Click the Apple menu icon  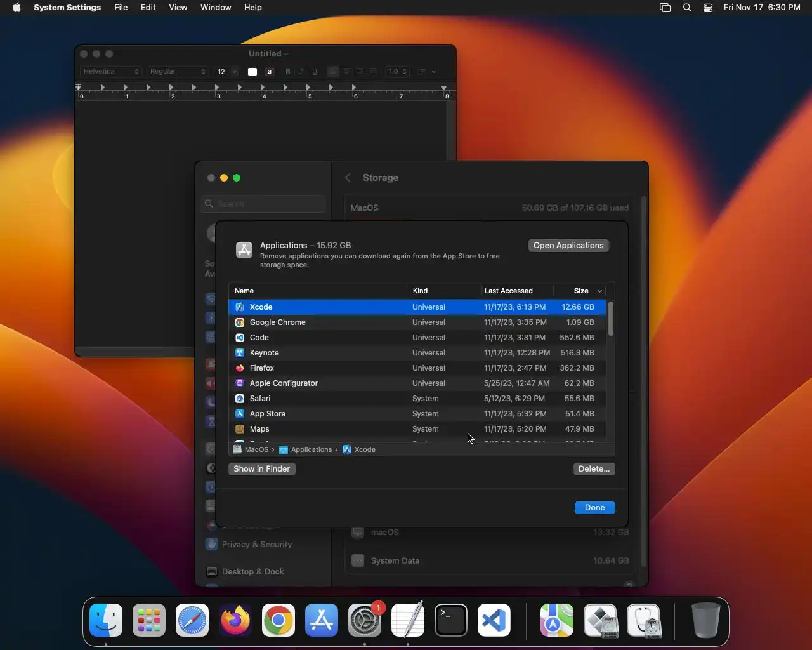click(16, 8)
